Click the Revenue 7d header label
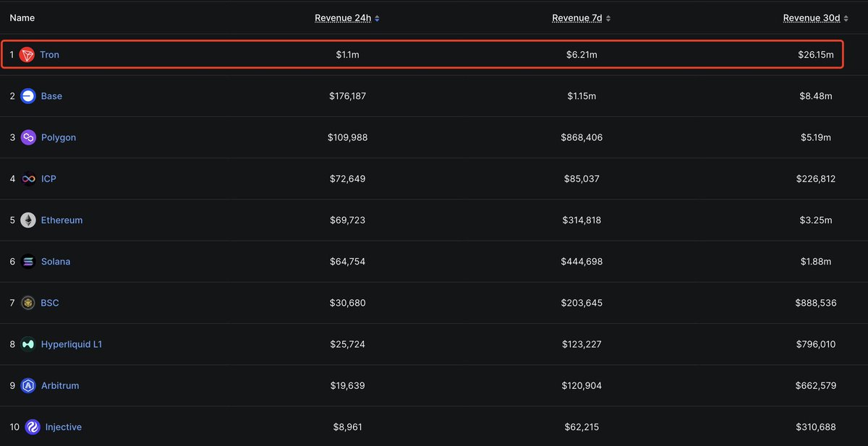868x446 pixels. 576,18
